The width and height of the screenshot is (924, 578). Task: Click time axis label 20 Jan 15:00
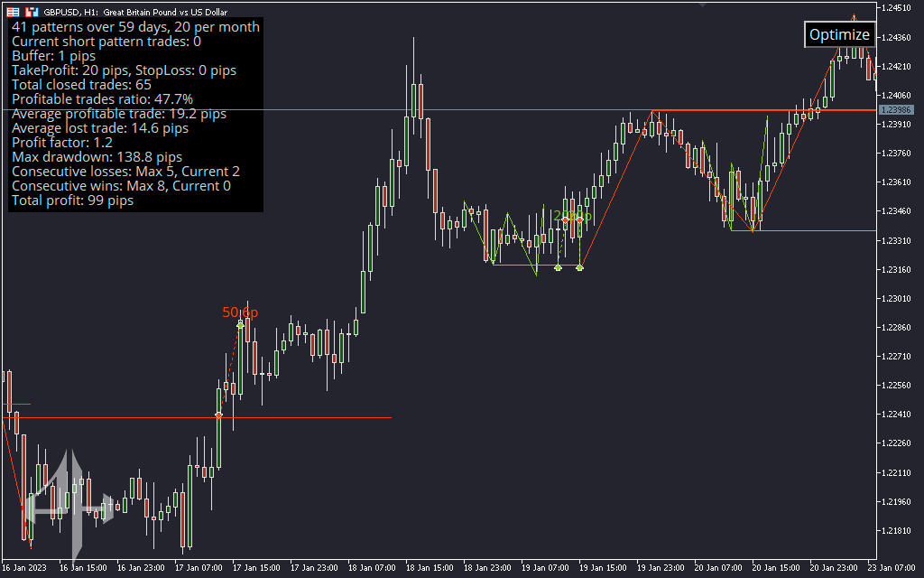[776, 568]
